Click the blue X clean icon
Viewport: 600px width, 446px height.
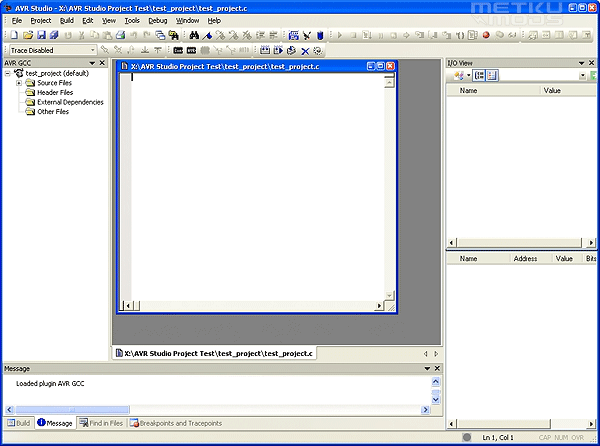pyautogui.click(x=305, y=50)
